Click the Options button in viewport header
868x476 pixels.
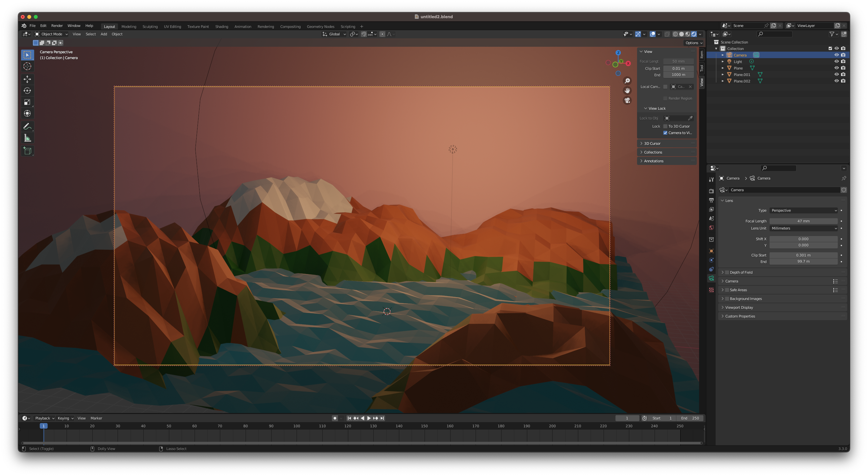point(694,43)
